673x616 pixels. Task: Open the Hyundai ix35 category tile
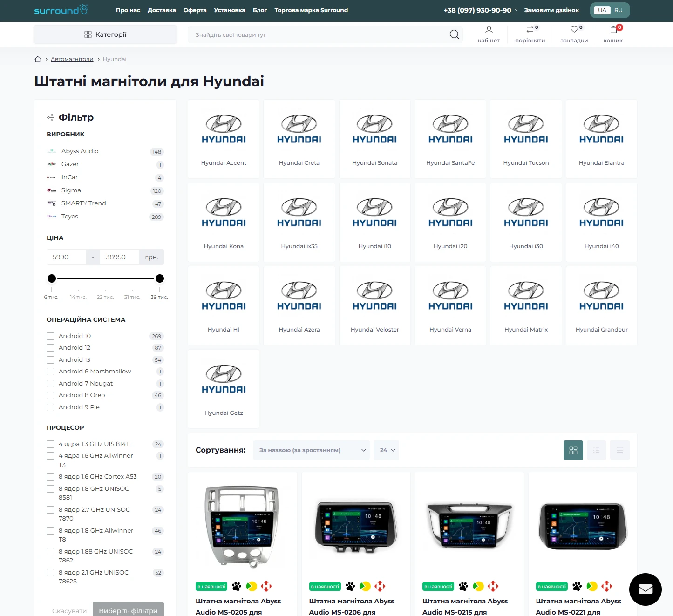(x=299, y=222)
